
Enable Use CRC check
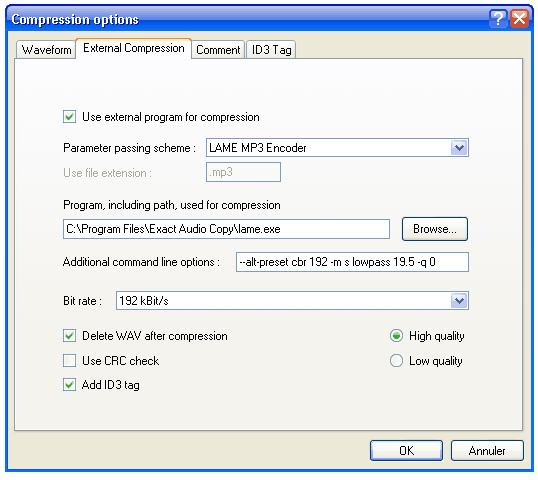point(69,361)
